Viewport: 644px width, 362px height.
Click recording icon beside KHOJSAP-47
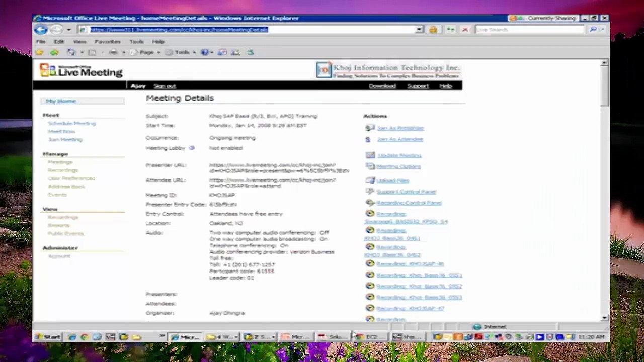pos(370,308)
